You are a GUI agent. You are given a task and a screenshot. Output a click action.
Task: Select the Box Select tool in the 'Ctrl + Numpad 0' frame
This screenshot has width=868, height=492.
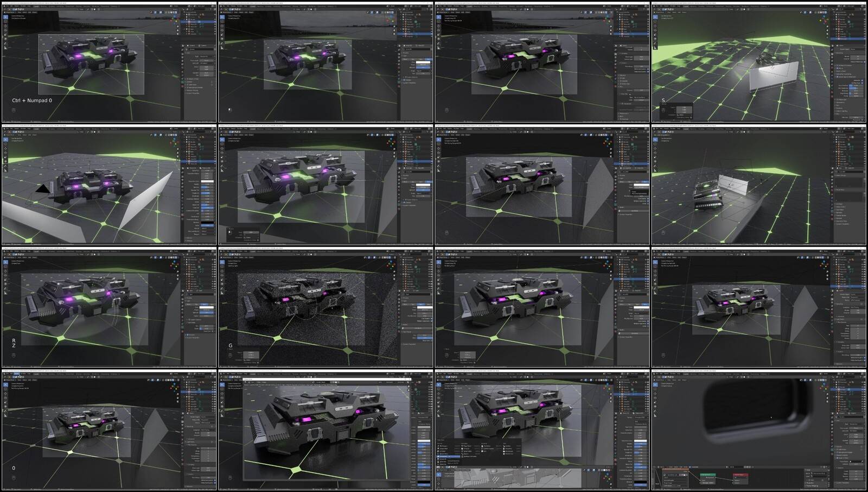[5, 17]
